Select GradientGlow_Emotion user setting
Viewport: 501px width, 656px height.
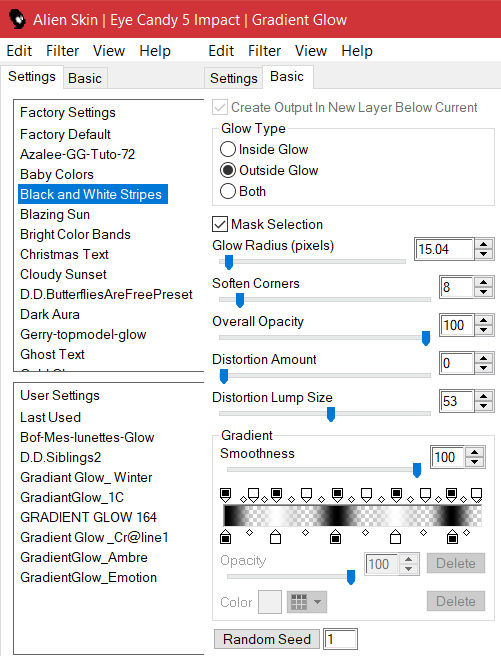coord(88,577)
